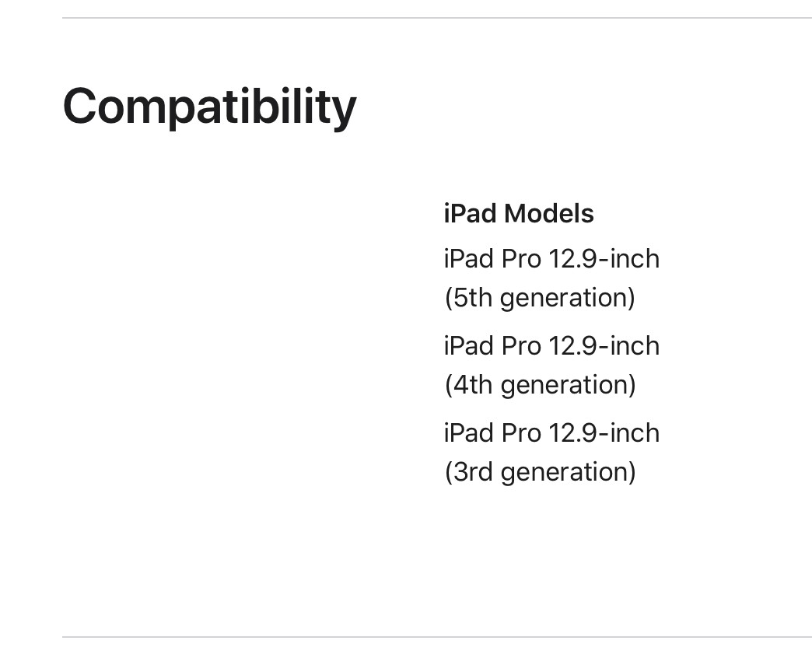This screenshot has height=658, width=812.
Task: Click the horizontal divider above Compatibility
Action: (x=436, y=18)
